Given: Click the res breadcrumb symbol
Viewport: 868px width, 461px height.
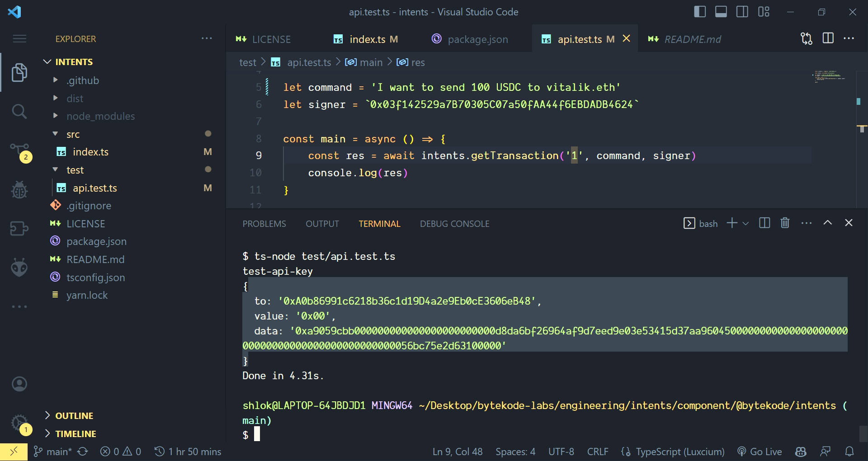Looking at the screenshot, I should click(411, 62).
